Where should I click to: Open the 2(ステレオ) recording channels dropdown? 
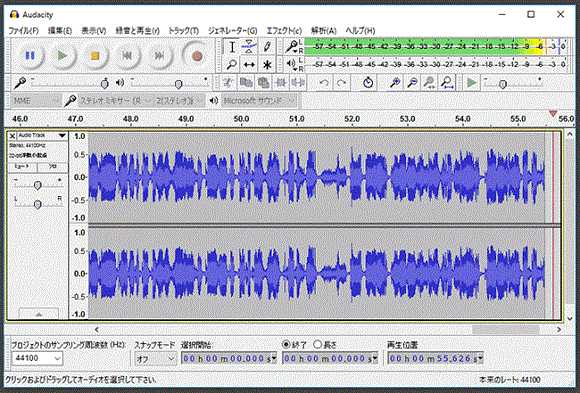pos(179,101)
